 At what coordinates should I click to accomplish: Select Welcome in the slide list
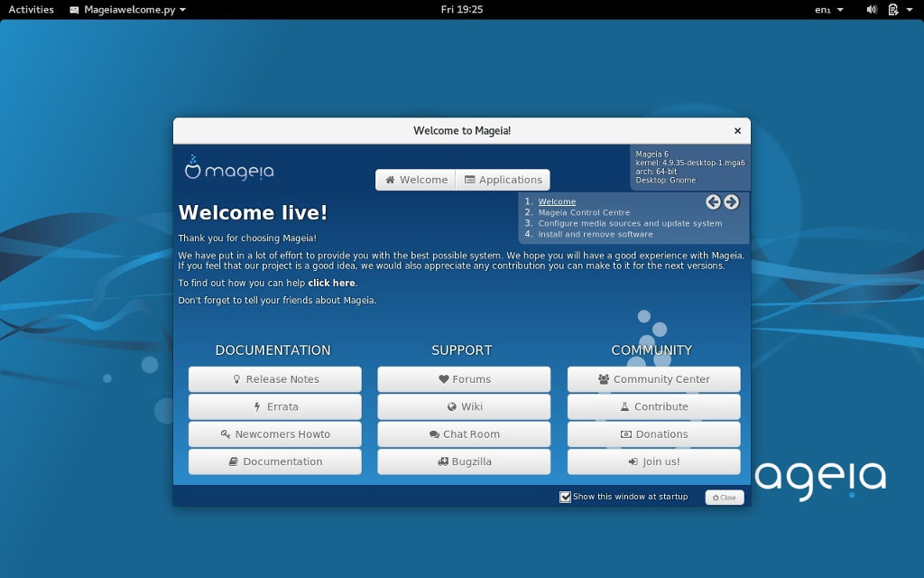557,201
